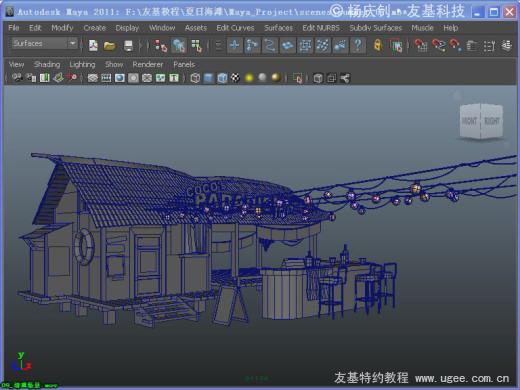520x390 pixels.
Task: Toggle the gate mask icon
Action: [133, 78]
